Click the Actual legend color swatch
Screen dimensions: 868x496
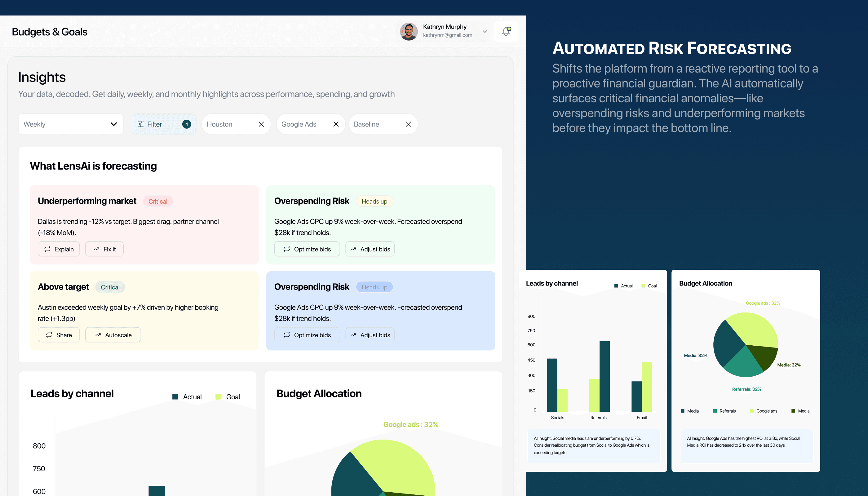(x=175, y=397)
